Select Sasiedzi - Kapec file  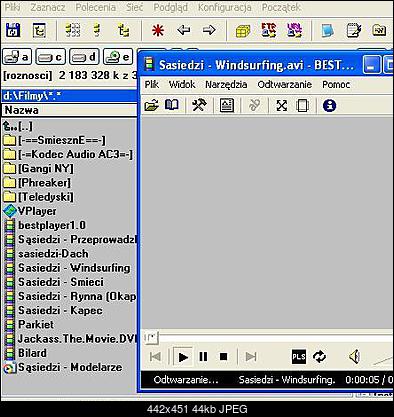tap(53, 310)
